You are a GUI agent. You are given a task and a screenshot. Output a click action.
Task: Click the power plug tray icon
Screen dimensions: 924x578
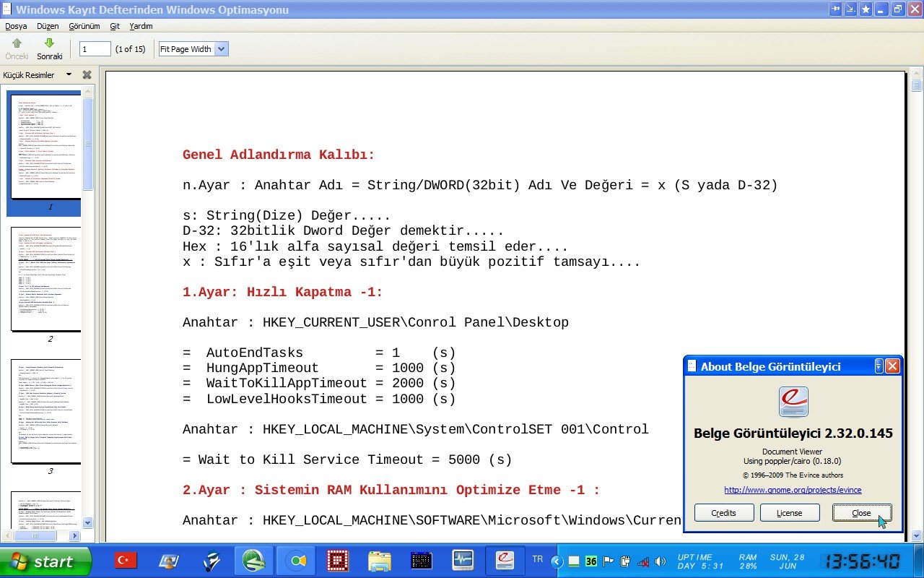(625, 561)
